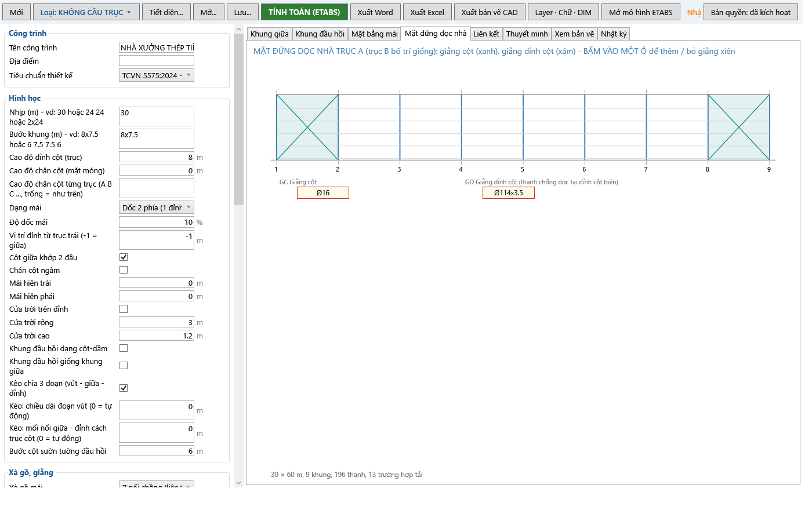The image size is (812, 510).
Task: Export report via Xuất Word
Action: pyautogui.click(x=375, y=12)
